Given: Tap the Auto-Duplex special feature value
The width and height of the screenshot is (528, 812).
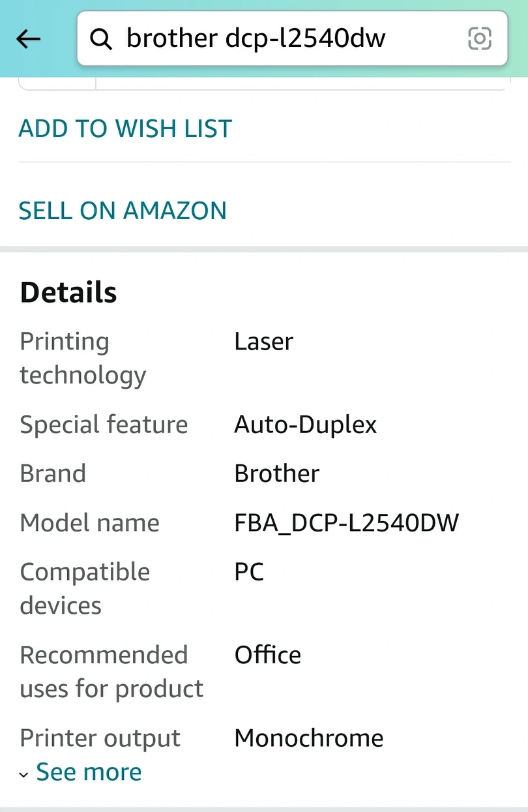Looking at the screenshot, I should tap(306, 425).
